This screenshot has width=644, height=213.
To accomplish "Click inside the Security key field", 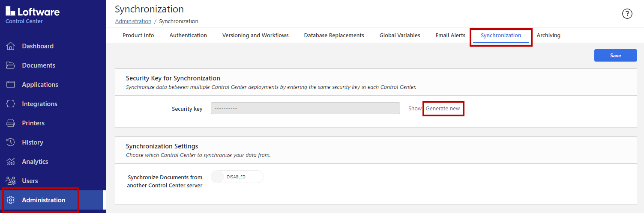I will pyautogui.click(x=305, y=109).
